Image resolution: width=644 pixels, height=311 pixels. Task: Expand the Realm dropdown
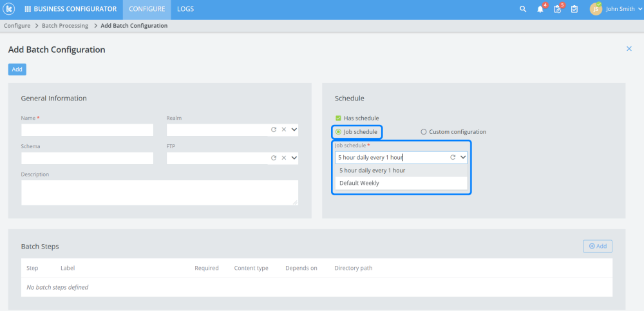294,129
